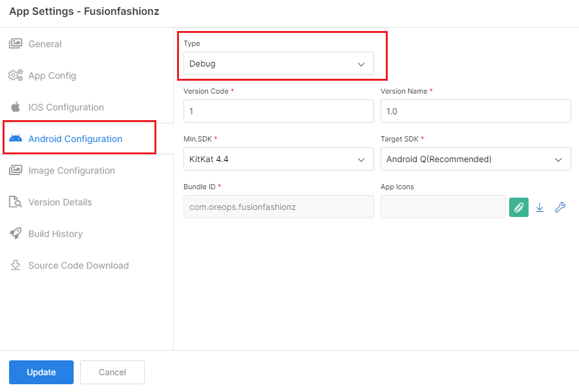
Task: Click into the Version Name field
Action: click(x=476, y=111)
